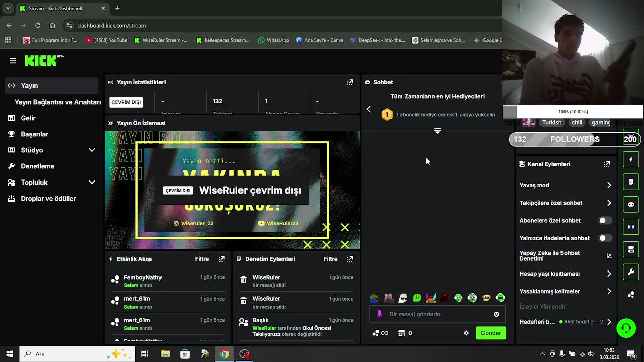Open Filtre in Denetim Eylemleri

tap(330, 259)
